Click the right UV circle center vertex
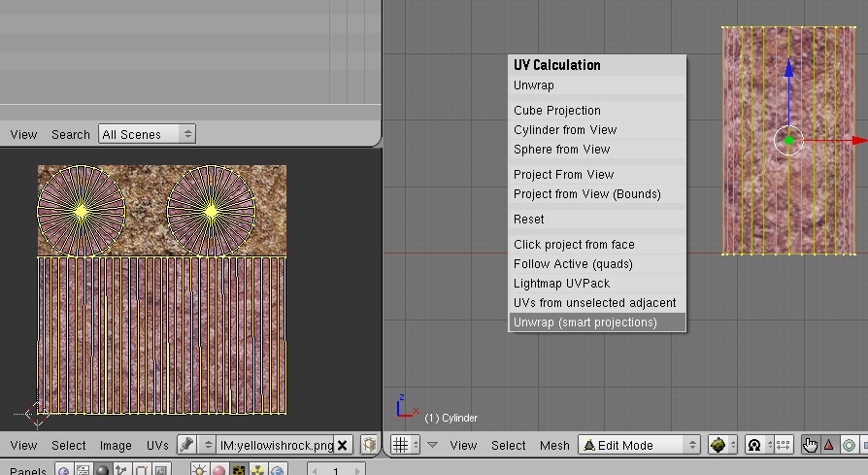 point(211,211)
